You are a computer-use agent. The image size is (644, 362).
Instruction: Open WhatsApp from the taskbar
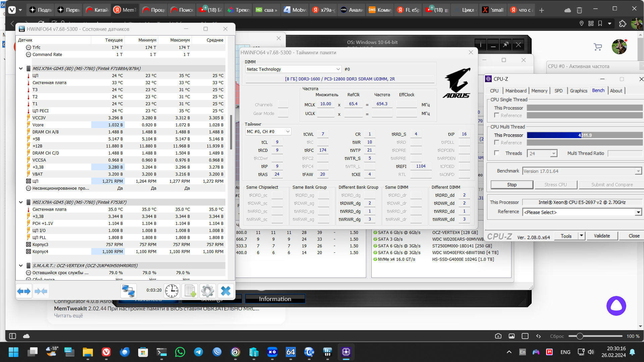pos(180,352)
